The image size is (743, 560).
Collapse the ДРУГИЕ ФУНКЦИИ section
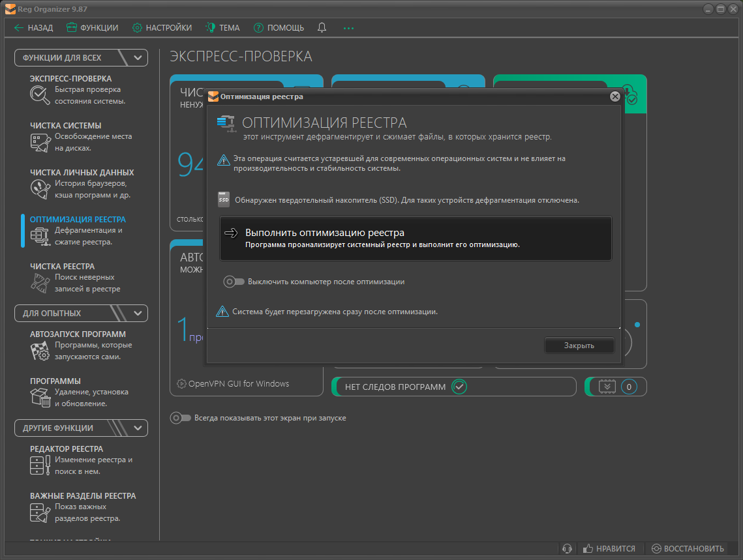point(138,428)
